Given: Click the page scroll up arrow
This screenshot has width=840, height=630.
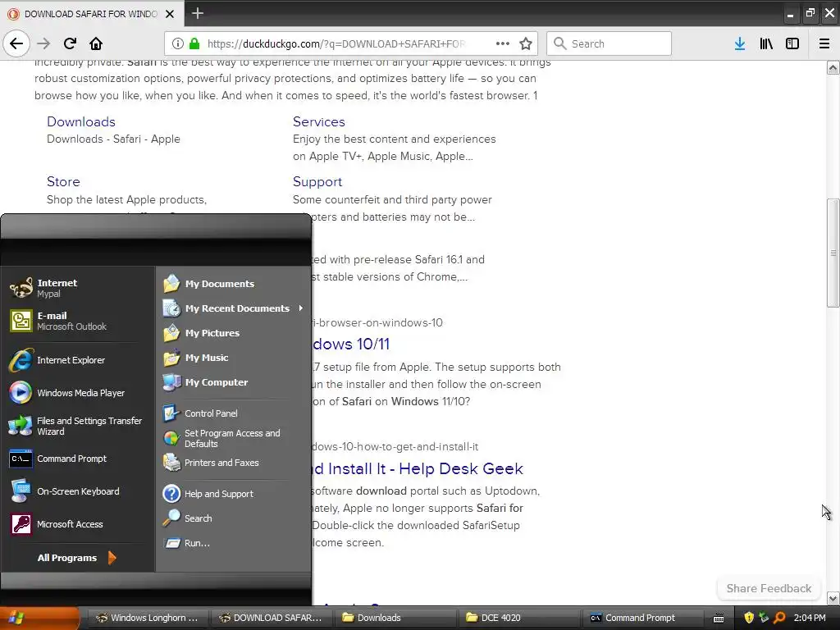Looking at the screenshot, I should pyautogui.click(x=833, y=67).
